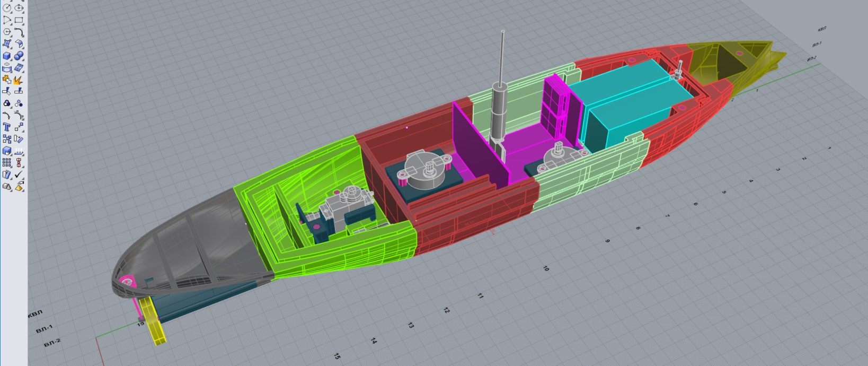Click the Array grid icon
Screen dimensions: 868x366
coord(7,163)
